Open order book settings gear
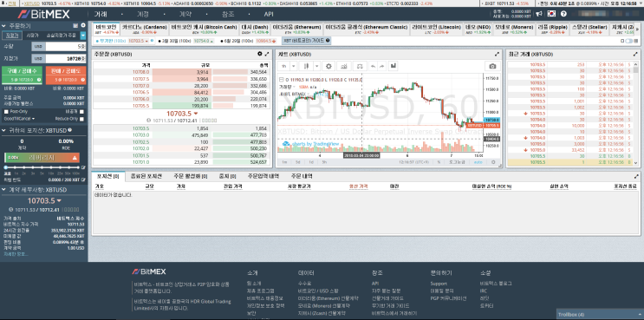644x320 pixels. (x=259, y=54)
